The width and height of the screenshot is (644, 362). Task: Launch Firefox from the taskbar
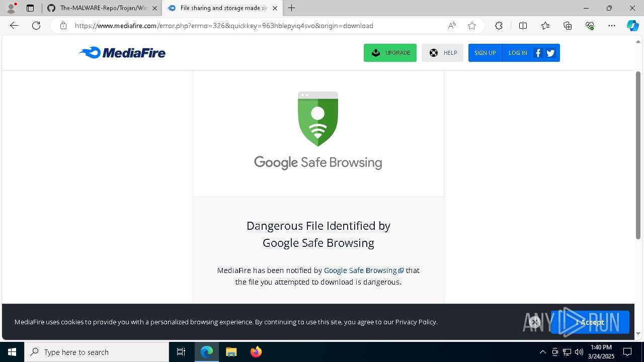256,352
